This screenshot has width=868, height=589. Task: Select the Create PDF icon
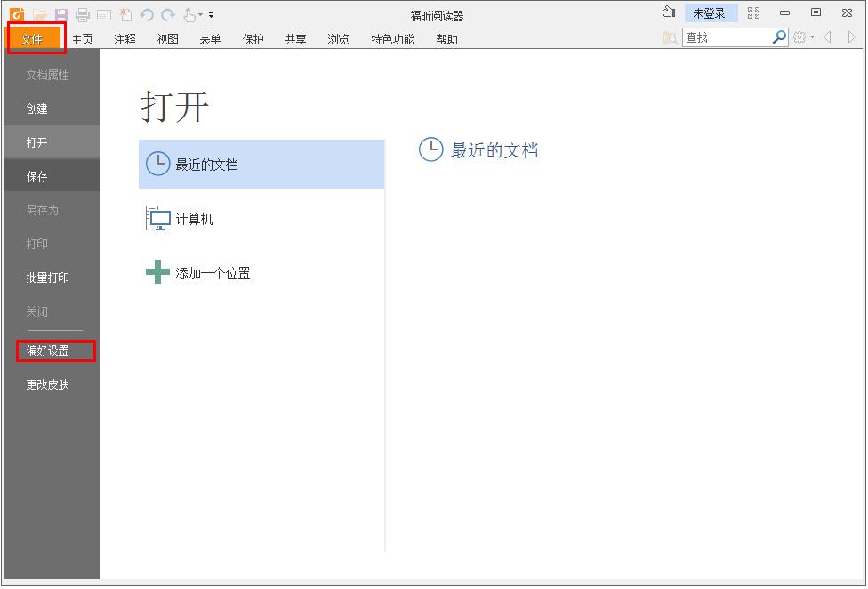[x=125, y=13]
